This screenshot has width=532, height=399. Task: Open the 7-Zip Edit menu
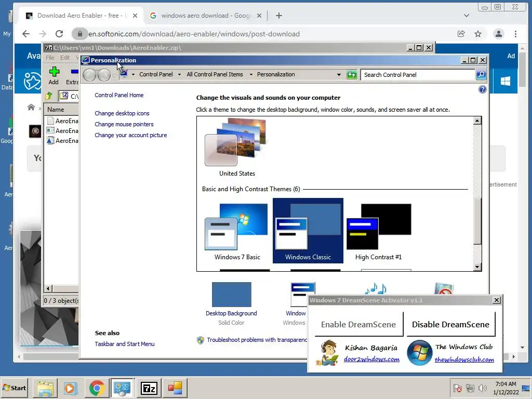pyautogui.click(x=65, y=58)
